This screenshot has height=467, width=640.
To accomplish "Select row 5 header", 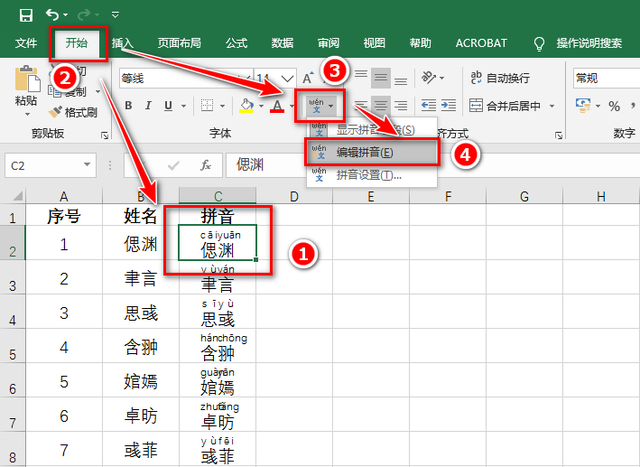I will pyautogui.click(x=13, y=347).
